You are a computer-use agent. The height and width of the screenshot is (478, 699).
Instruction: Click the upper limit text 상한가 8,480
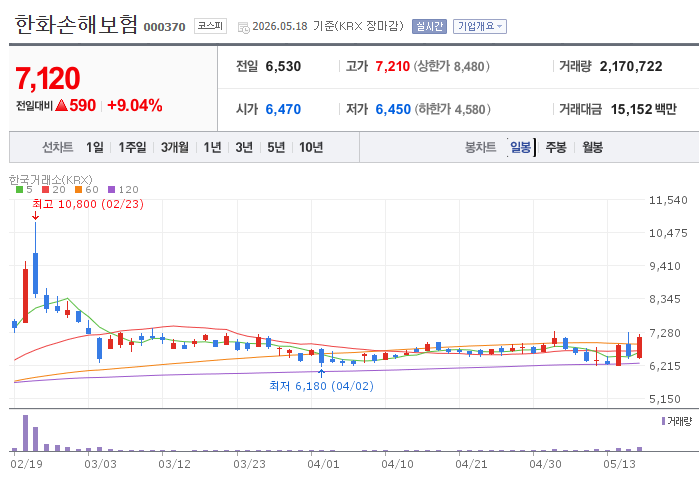coord(452,66)
